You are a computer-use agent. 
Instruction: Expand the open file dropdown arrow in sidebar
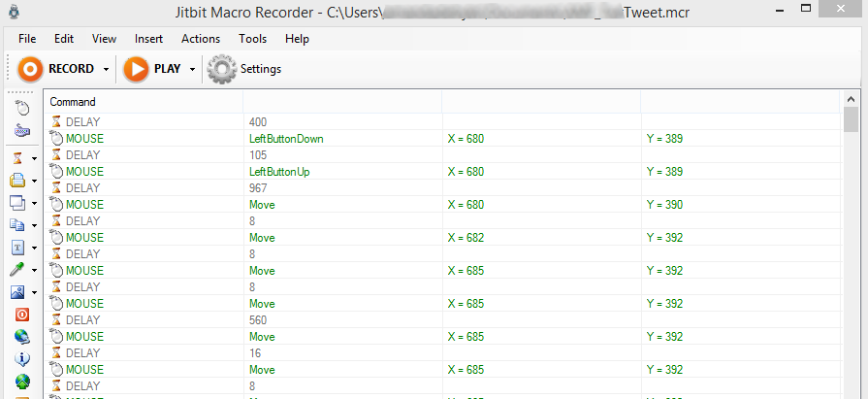(34, 182)
